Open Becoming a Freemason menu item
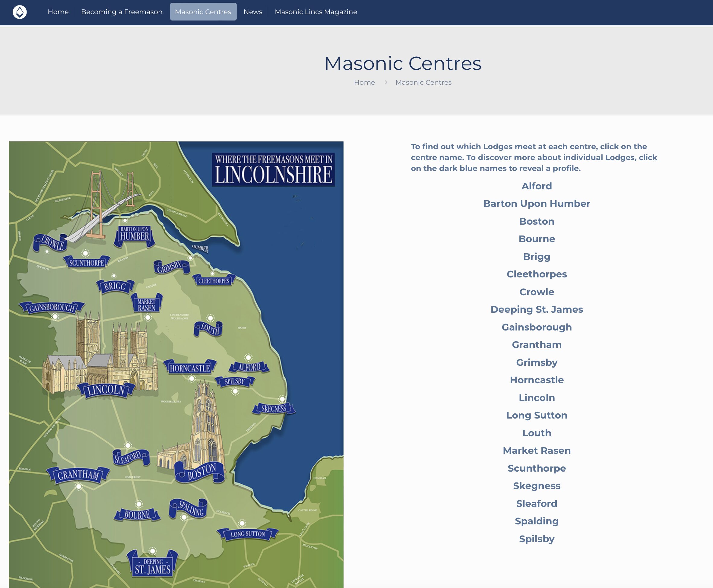Viewport: 713px width, 588px height. (122, 12)
